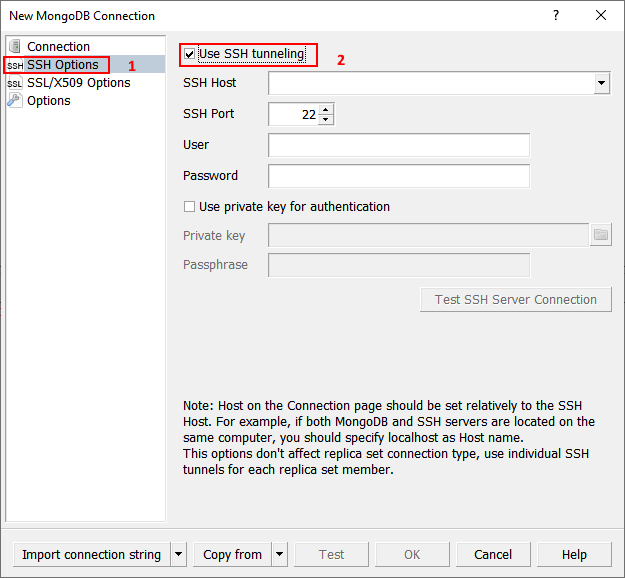Click the Help button
This screenshot has height=578, width=625.
point(575,554)
